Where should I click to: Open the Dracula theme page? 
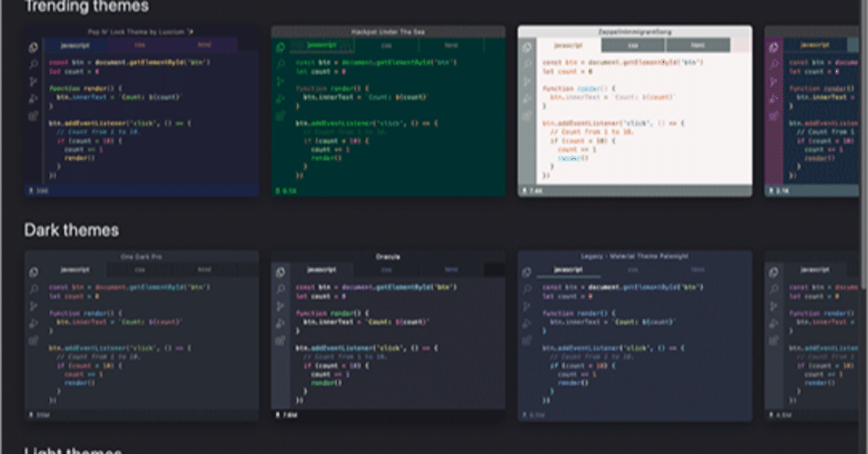[388, 256]
